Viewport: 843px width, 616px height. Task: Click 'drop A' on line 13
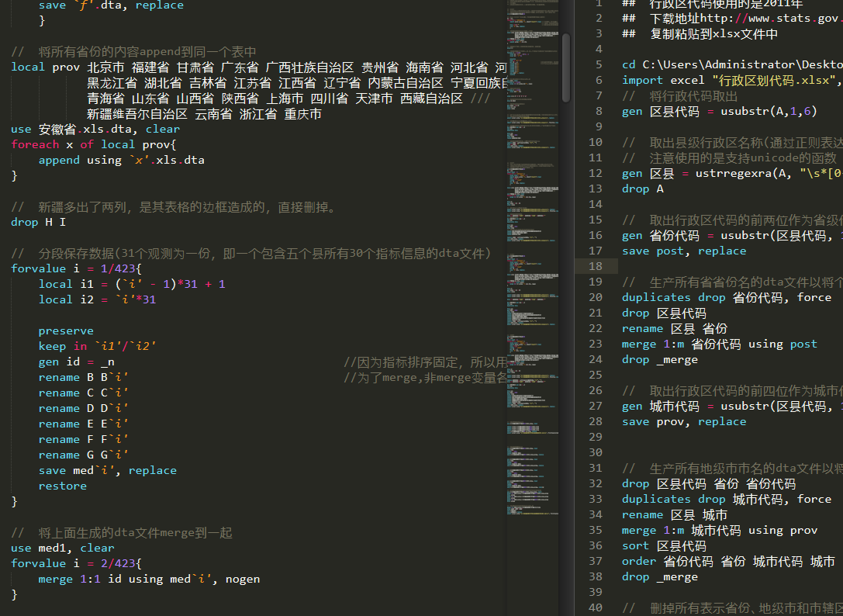tap(642, 189)
